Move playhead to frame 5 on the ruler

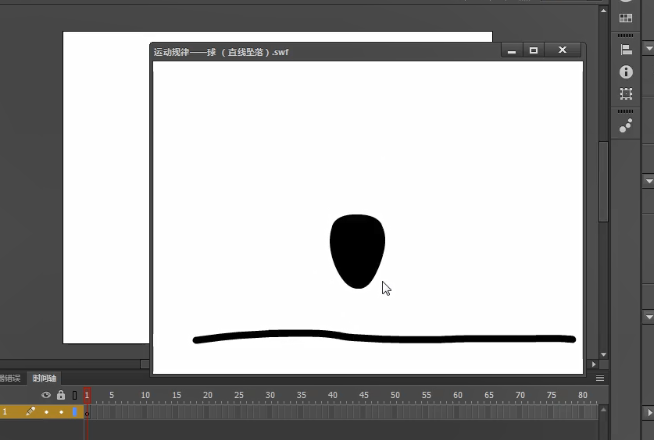tap(112, 395)
